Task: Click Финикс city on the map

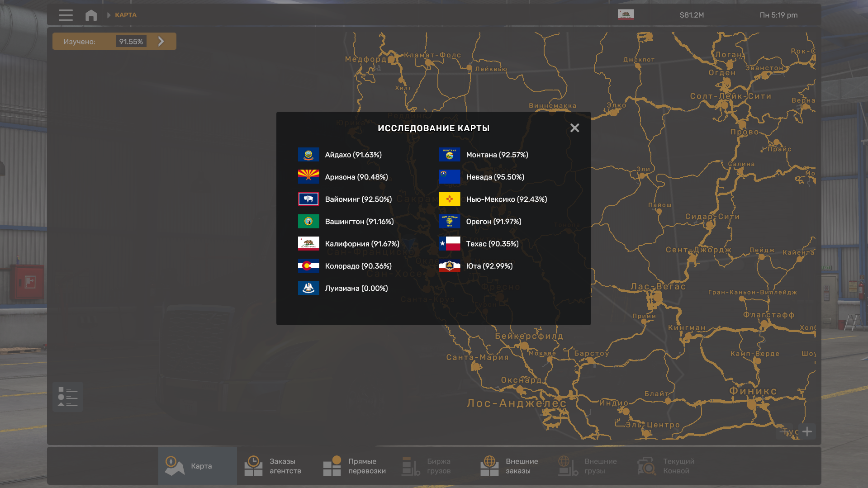Action: coord(753,391)
